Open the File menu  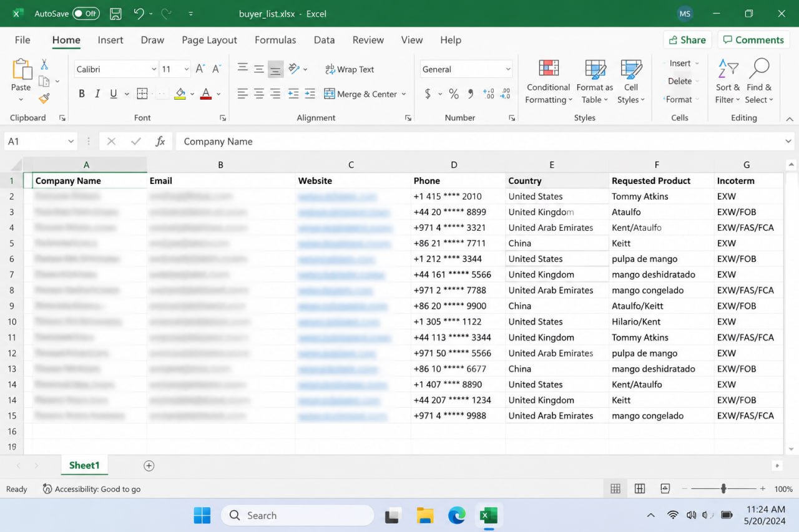(x=22, y=40)
